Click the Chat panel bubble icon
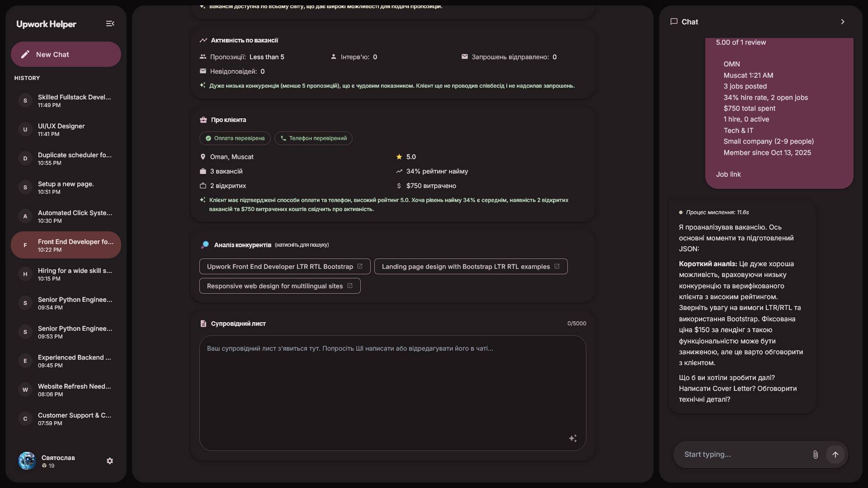The height and width of the screenshot is (488, 868). click(x=674, y=22)
